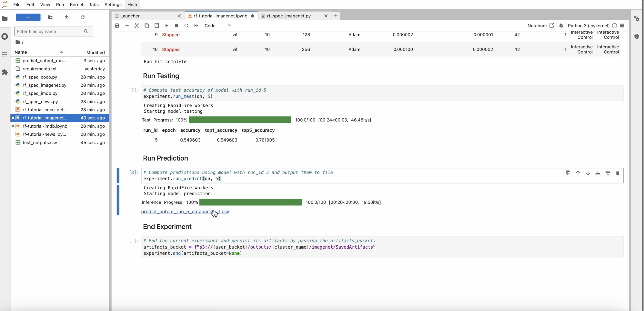Cut selected cell with scissors icon
The width and height of the screenshot is (644, 311).
(x=137, y=26)
